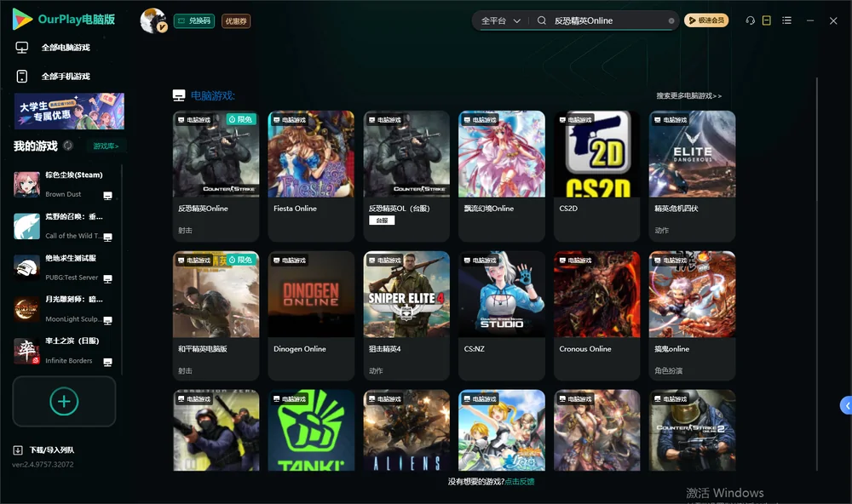
Task: Click the 优惠券 coupon button
Action: pos(236,20)
